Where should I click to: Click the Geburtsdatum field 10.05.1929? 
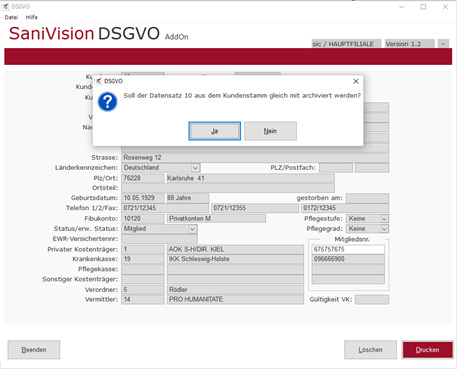[143, 198]
